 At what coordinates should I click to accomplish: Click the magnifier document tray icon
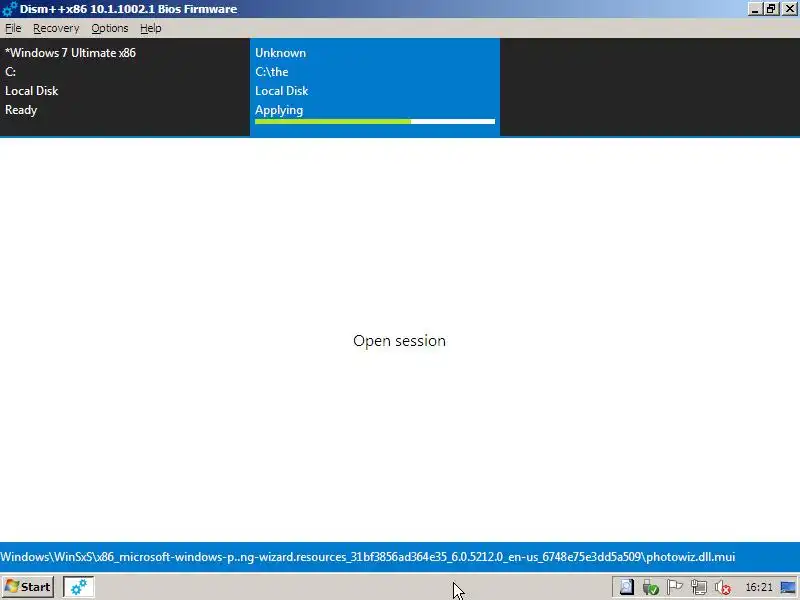pos(627,587)
